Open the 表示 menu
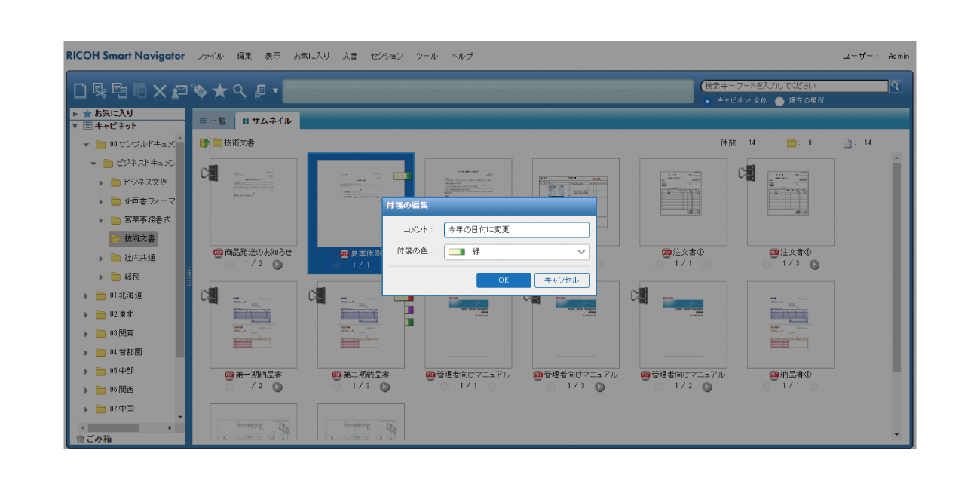Screen dimensions: 980x490 pos(273,56)
